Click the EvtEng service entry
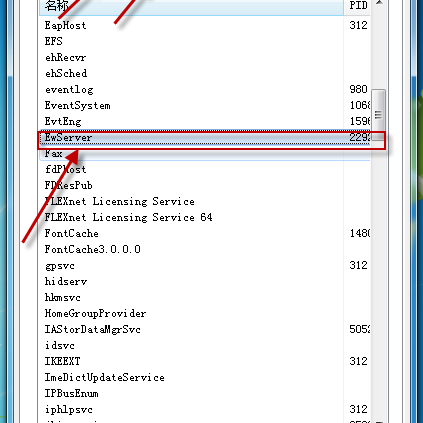This screenshot has height=423, width=423. [205, 121]
